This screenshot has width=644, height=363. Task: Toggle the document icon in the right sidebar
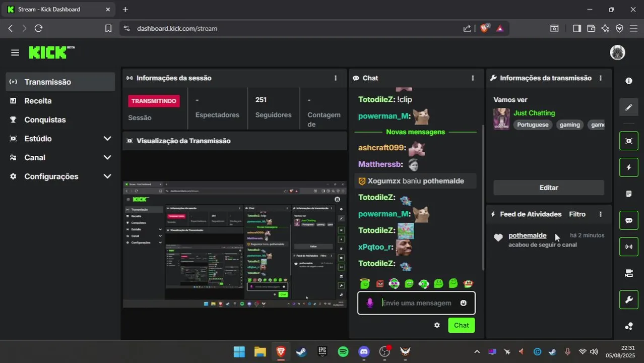(x=629, y=194)
